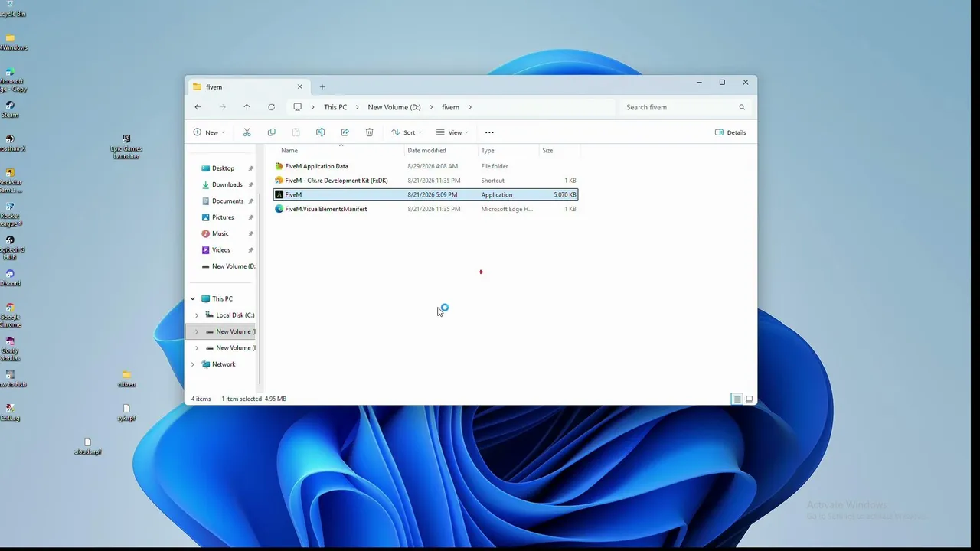Go up one folder level
Viewport: 980px width, 551px height.
(247, 107)
